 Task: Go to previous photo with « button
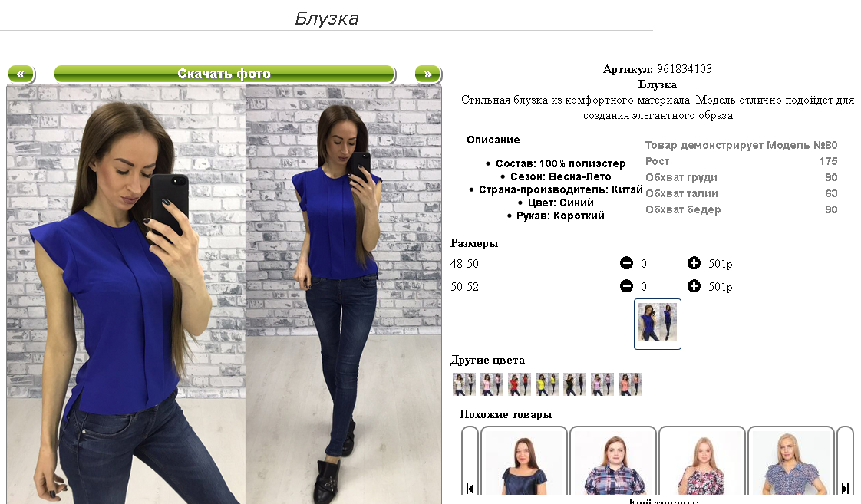coord(21,74)
